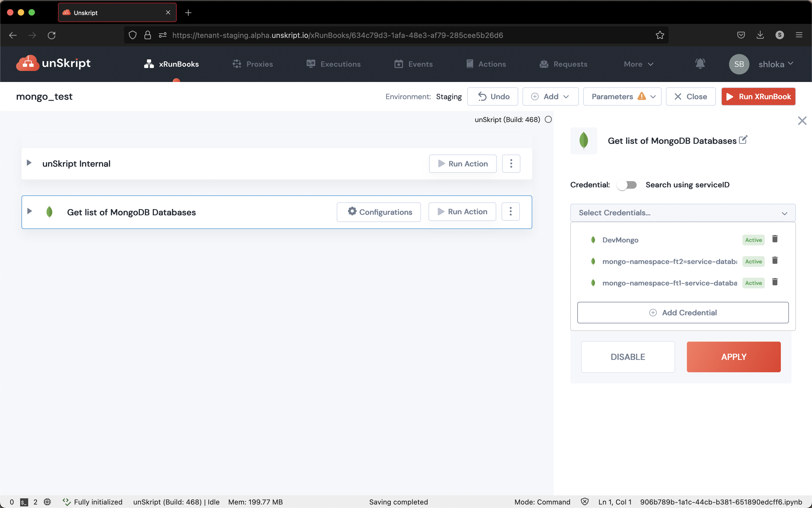Image resolution: width=812 pixels, height=508 pixels.
Task: Open Configurations for MongoDB action
Action: (379, 212)
